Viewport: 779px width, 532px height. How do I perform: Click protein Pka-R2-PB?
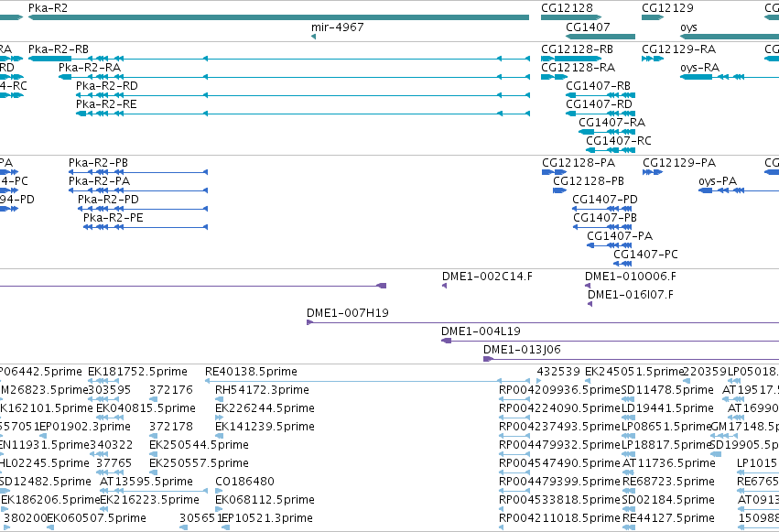[138, 172]
